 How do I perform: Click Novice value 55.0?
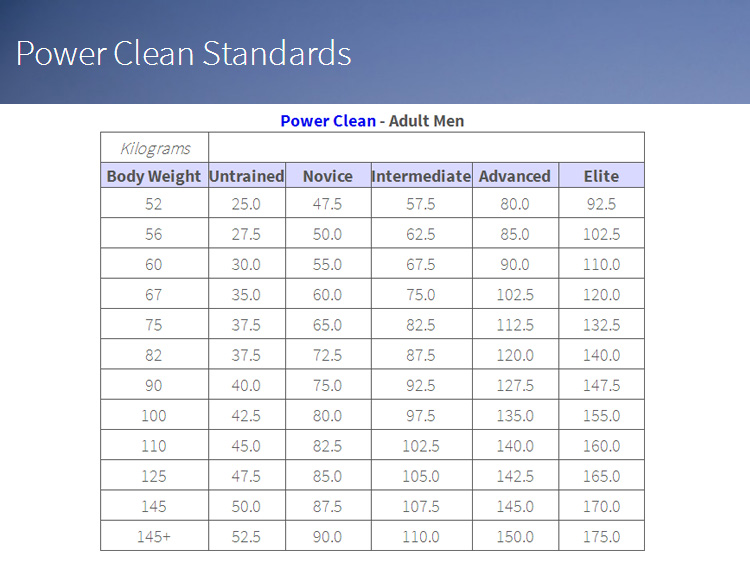pos(328,265)
